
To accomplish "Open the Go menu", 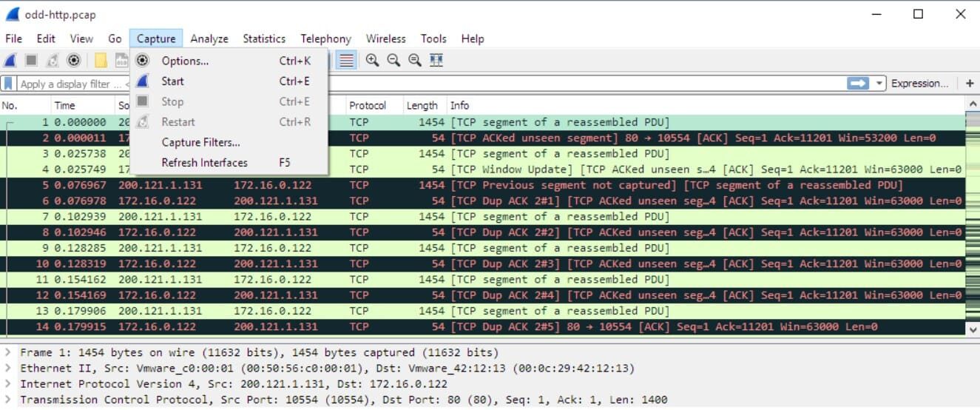I will click(x=115, y=38).
